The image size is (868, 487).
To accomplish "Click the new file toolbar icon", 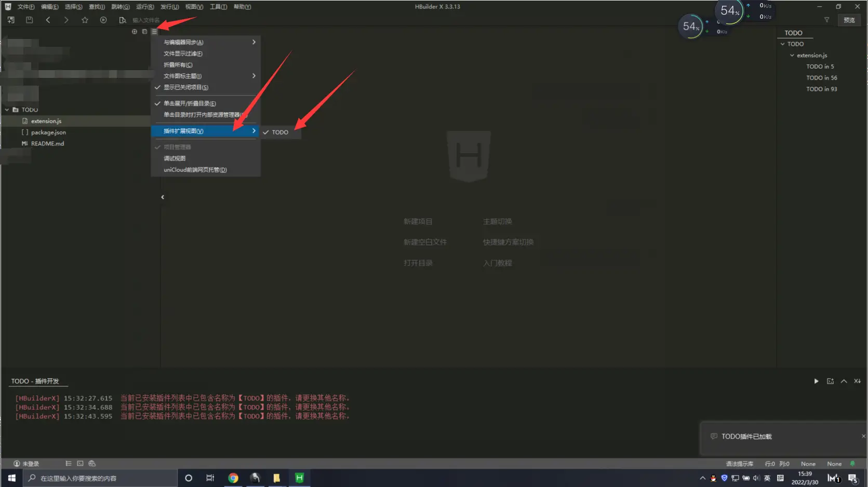I will click(11, 20).
